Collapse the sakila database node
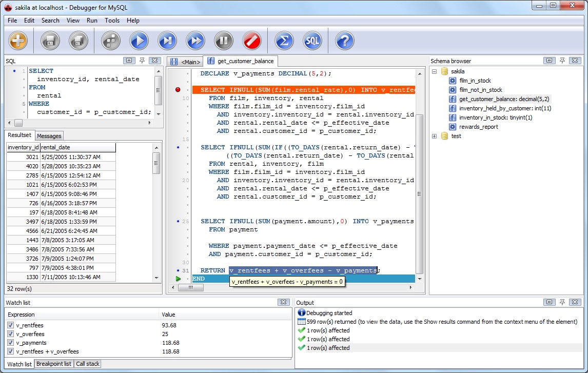588x373 pixels. 434,71
